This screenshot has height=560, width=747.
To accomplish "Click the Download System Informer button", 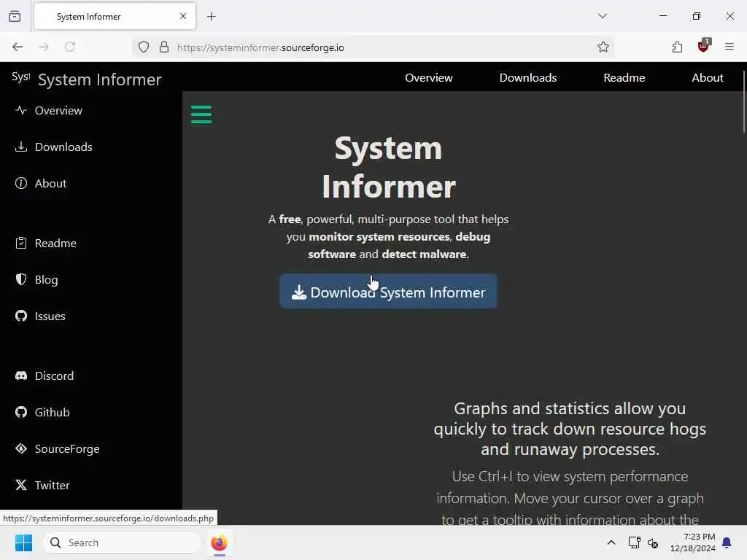I will 388,292.
